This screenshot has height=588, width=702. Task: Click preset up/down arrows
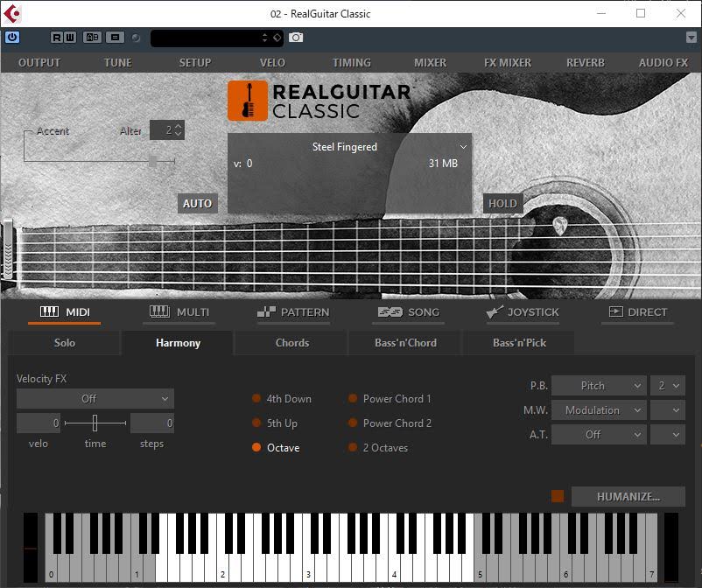click(x=264, y=38)
